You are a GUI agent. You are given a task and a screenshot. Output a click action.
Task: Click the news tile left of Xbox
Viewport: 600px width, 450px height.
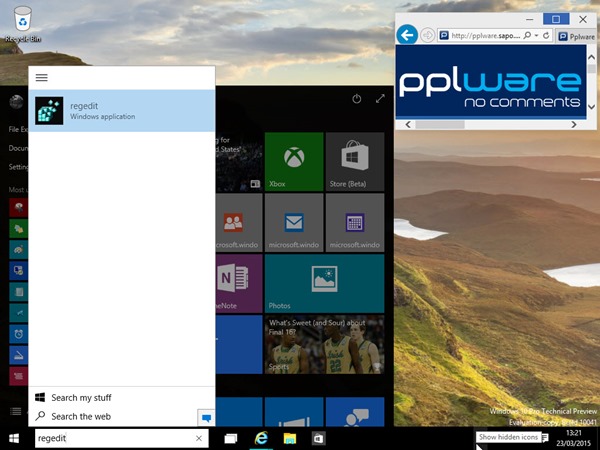click(239, 161)
